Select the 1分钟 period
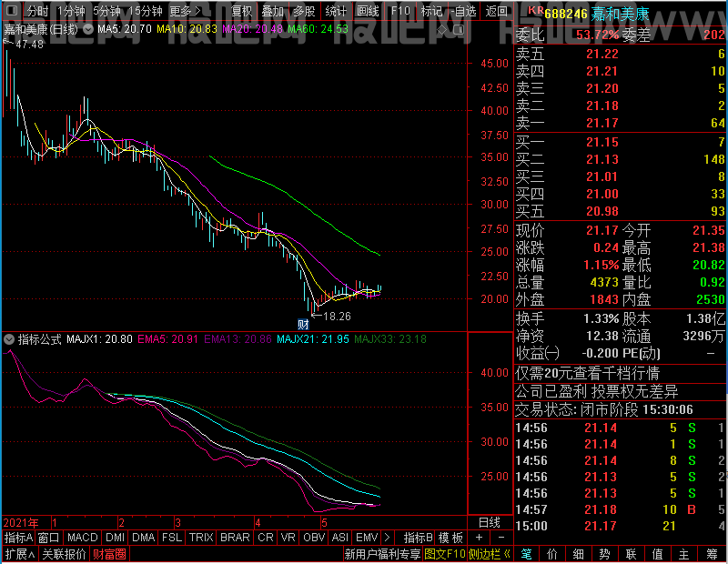728x564 pixels. [x=72, y=11]
